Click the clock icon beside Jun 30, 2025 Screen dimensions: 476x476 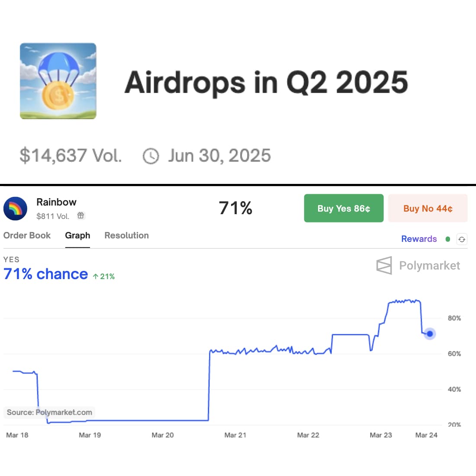(151, 156)
